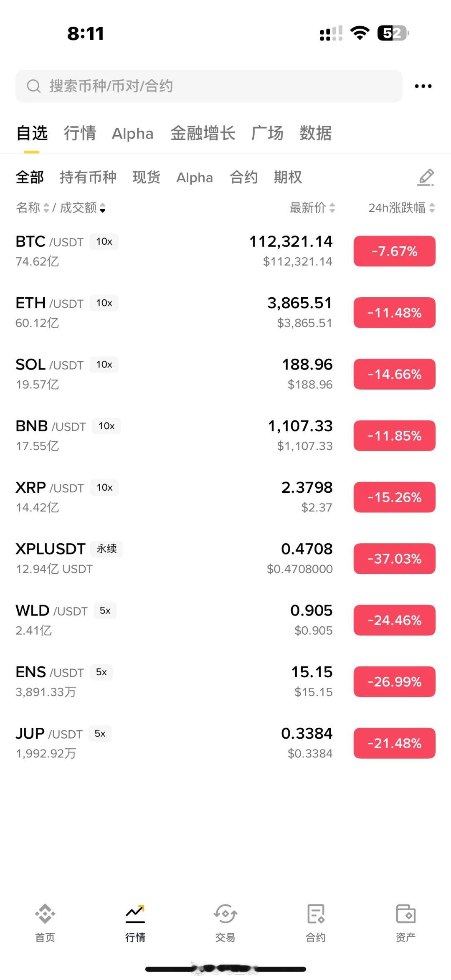Tap the search magnifier icon
Image resolution: width=451 pixels, height=980 pixels.
(33, 86)
